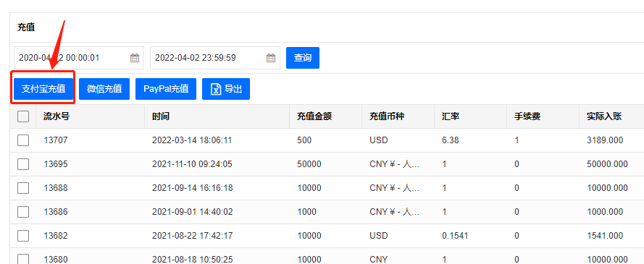The height and width of the screenshot is (264, 644).
Task: Click serial number 13686
Action: [x=56, y=211]
